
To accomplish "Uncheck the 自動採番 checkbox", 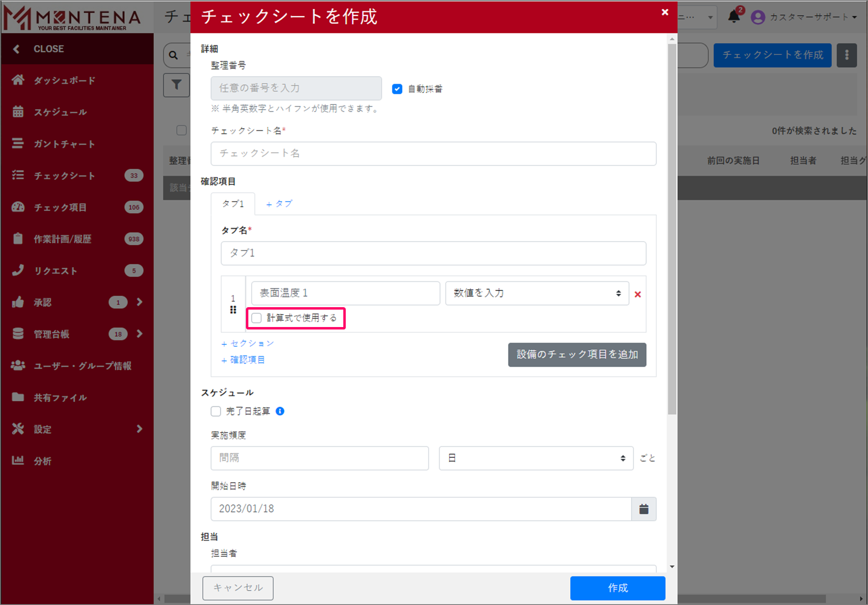I will click(397, 89).
